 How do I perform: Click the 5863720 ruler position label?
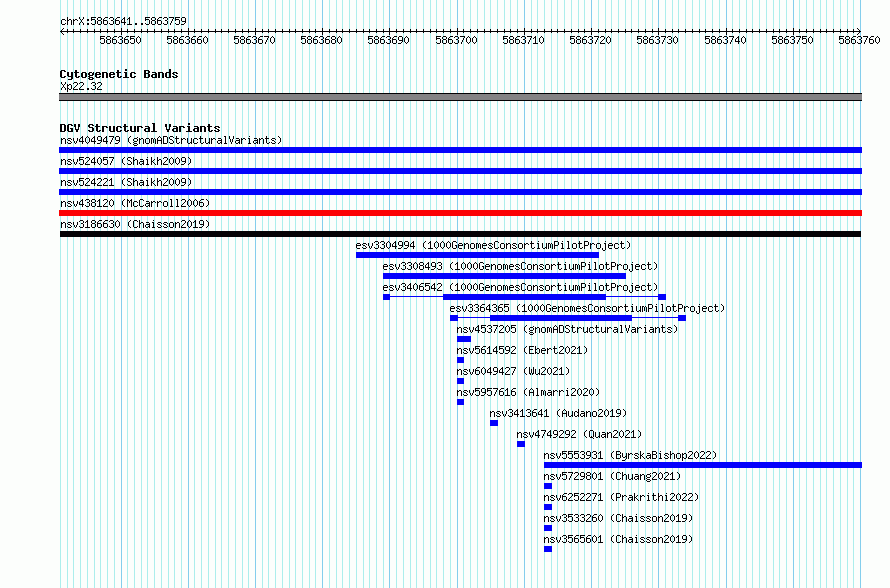[x=590, y=40]
